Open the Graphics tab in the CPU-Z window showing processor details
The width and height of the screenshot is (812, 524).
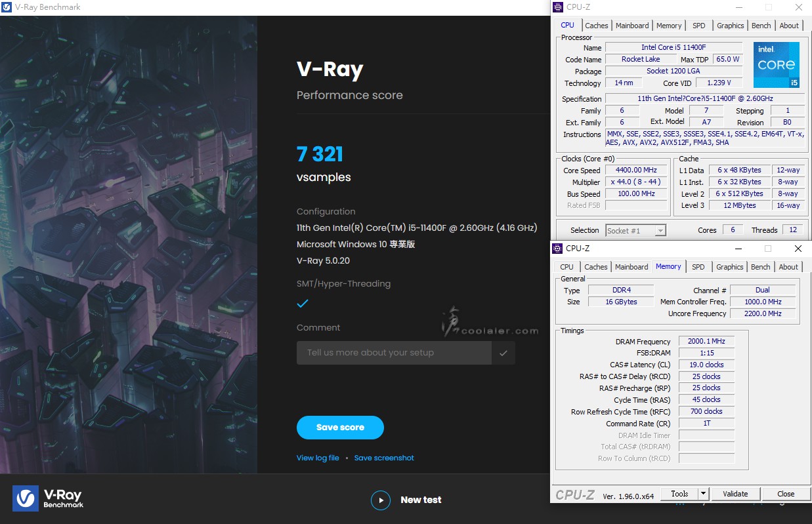(x=731, y=26)
